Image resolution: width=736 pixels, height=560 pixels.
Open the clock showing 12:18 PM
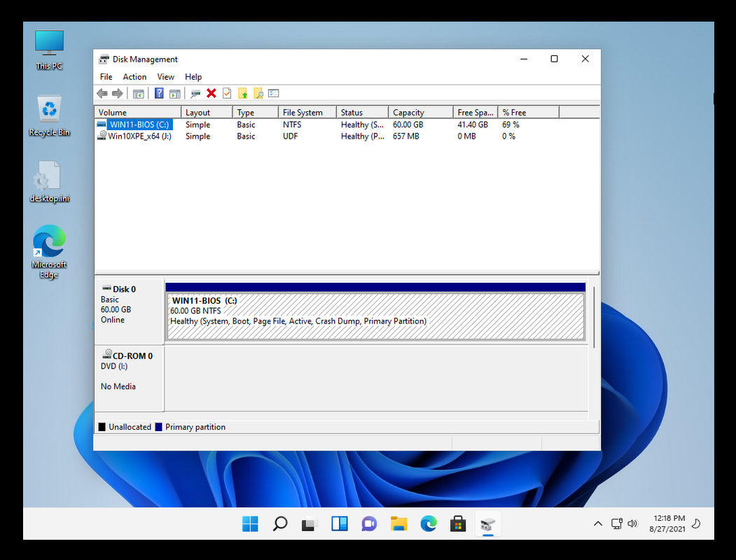pyautogui.click(x=667, y=524)
